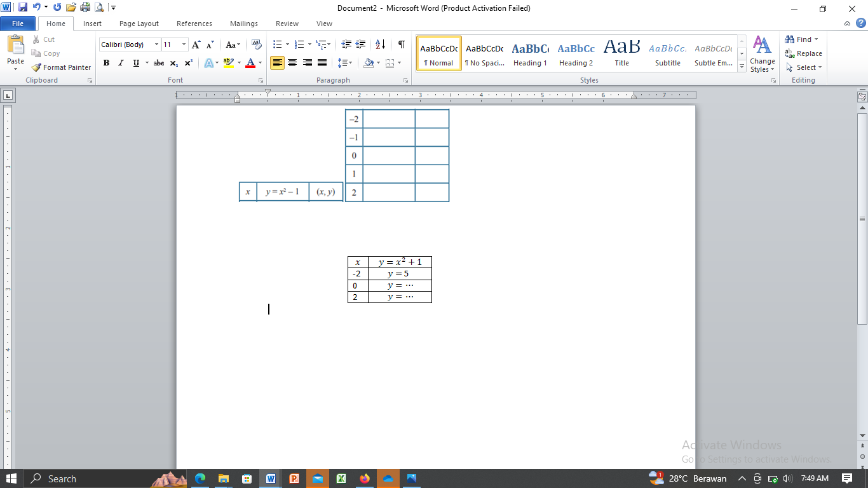Viewport: 868px width, 488px height.
Task: Select the Grow Font icon
Action: [196, 44]
